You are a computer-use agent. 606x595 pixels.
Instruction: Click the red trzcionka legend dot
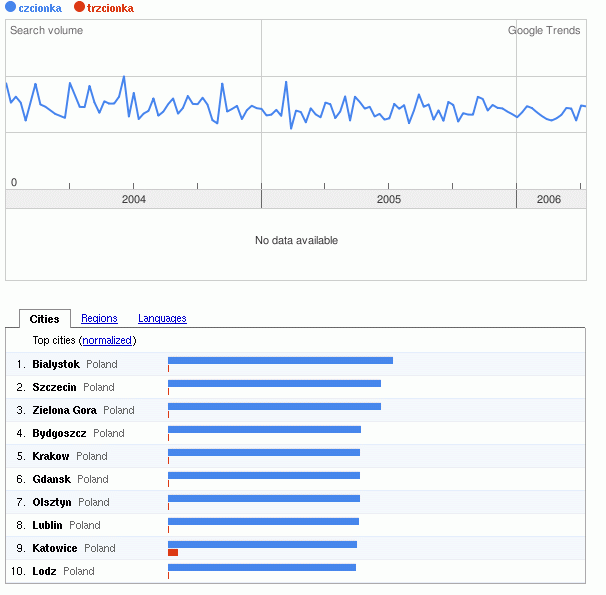(79, 8)
